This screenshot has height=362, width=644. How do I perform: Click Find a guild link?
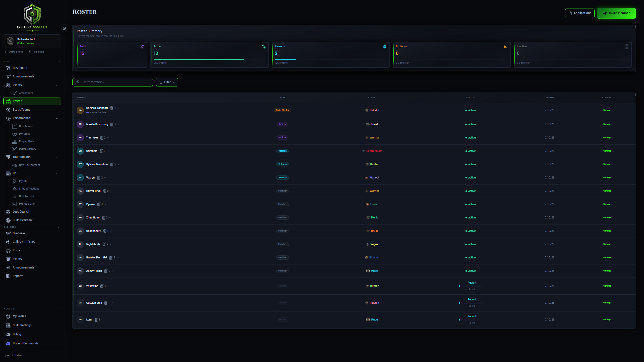(x=36, y=52)
